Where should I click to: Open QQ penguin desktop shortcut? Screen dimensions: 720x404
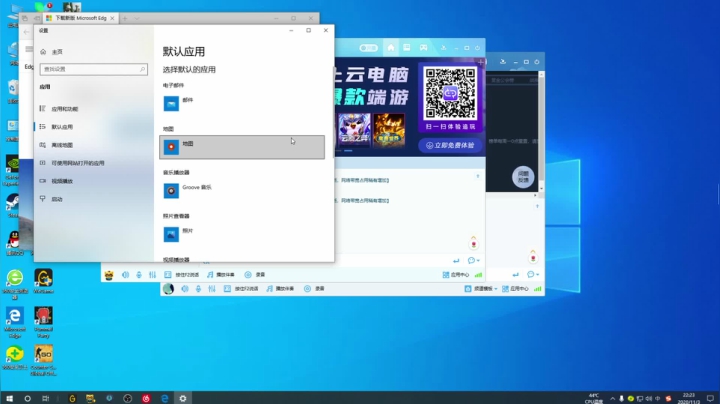[14, 244]
